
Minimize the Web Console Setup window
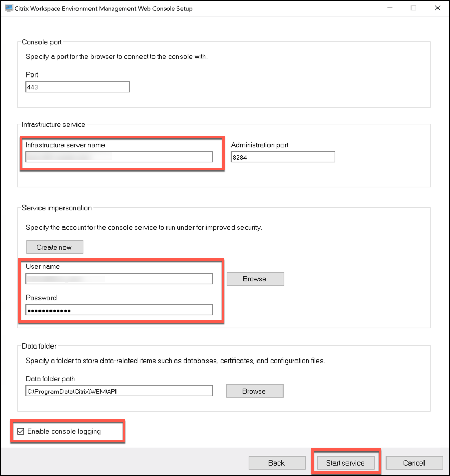(x=389, y=8)
